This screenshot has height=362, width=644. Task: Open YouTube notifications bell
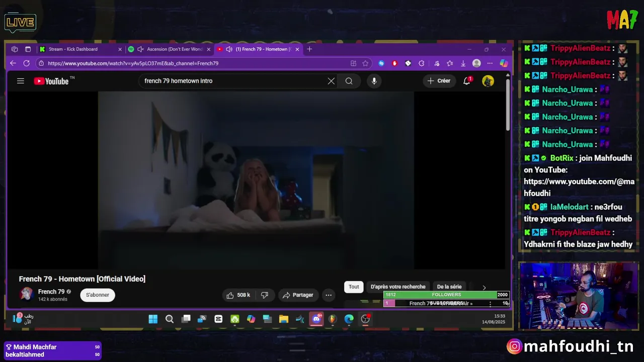click(x=467, y=80)
